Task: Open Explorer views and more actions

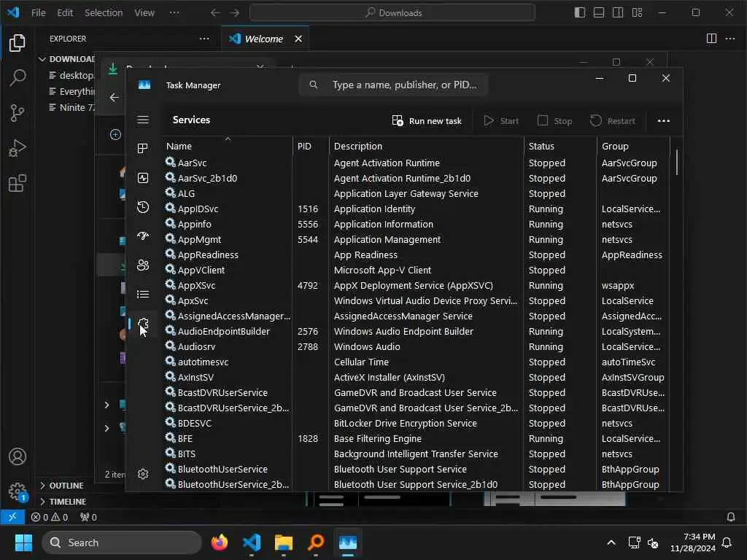Action: click(204, 39)
